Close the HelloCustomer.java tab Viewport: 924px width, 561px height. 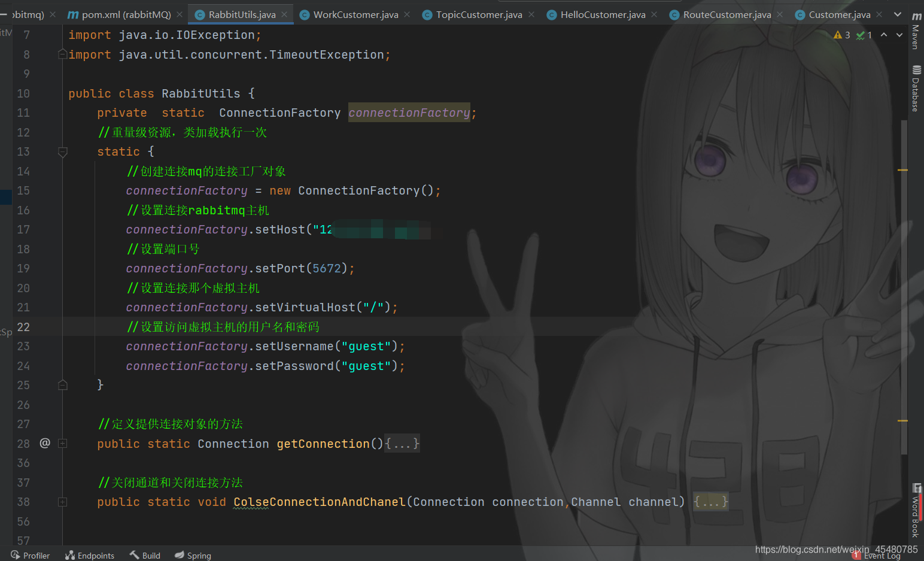coord(654,14)
